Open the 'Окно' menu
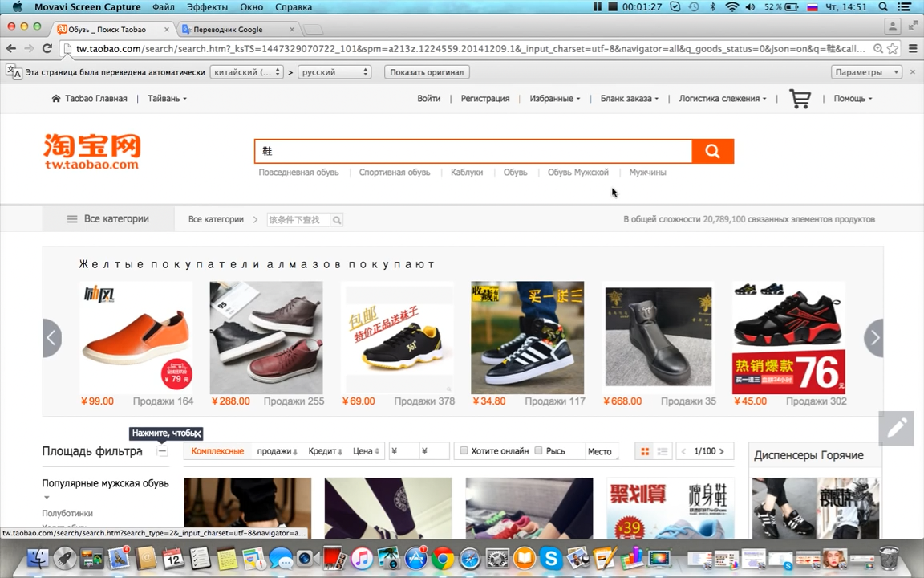The image size is (924, 578). [x=252, y=7]
